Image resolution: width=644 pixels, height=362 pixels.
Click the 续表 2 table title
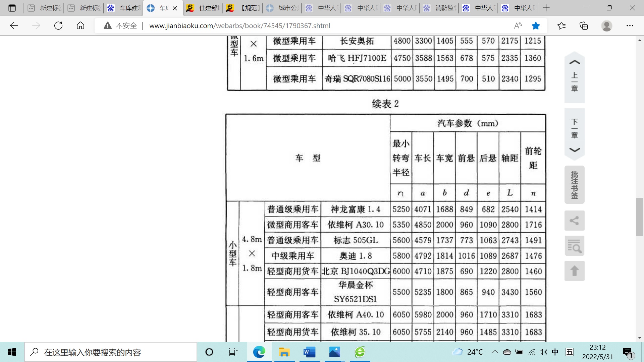(385, 104)
